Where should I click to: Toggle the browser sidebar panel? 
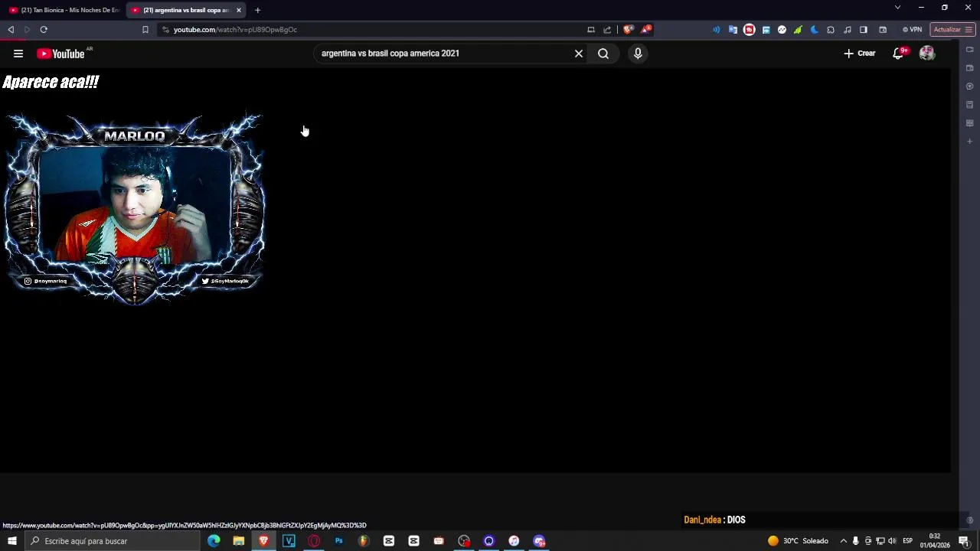864,30
